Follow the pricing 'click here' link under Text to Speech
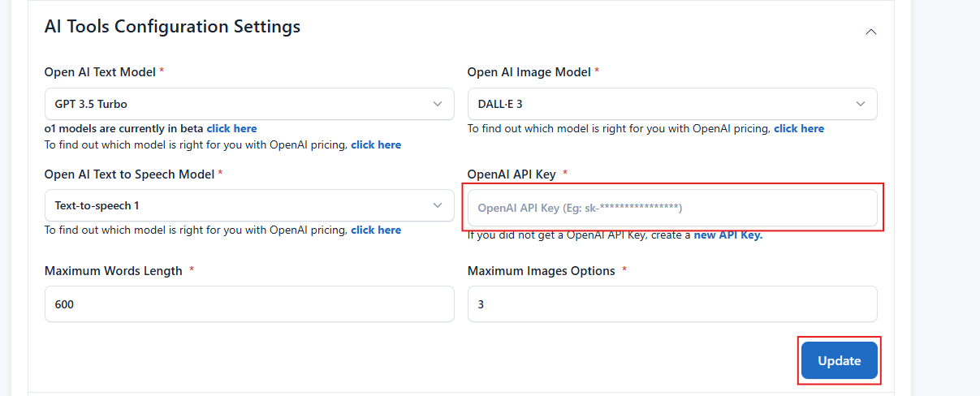Viewport: 980px width, 396px height. [376, 230]
